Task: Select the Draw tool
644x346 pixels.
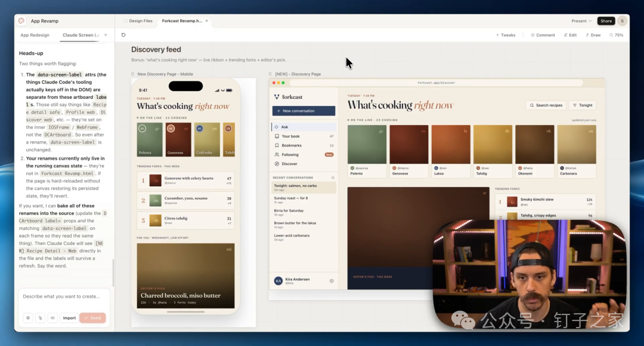Action: pyautogui.click(x=593, y=35)
